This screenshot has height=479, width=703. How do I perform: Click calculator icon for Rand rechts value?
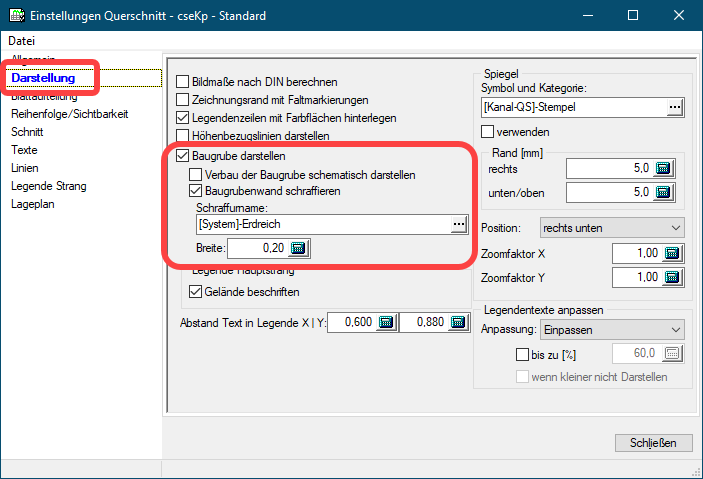click(671, 167)
